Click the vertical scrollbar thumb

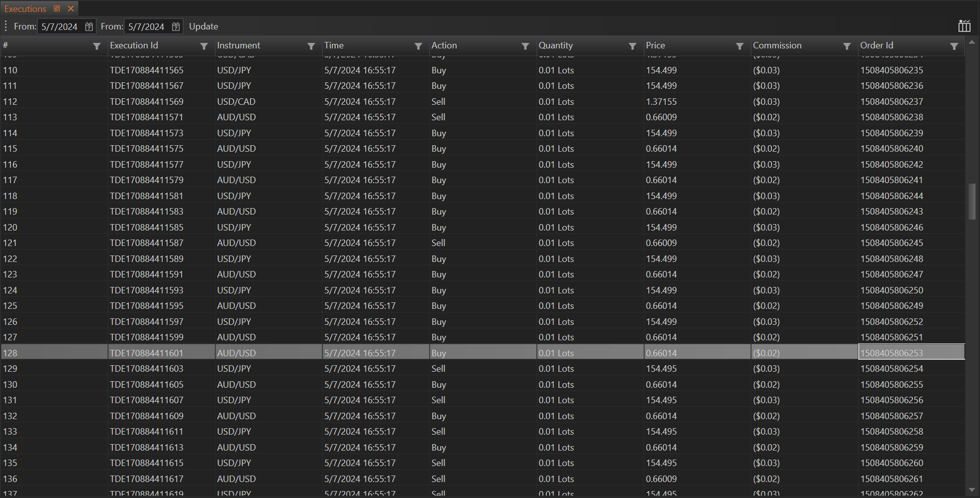[972, 202]
